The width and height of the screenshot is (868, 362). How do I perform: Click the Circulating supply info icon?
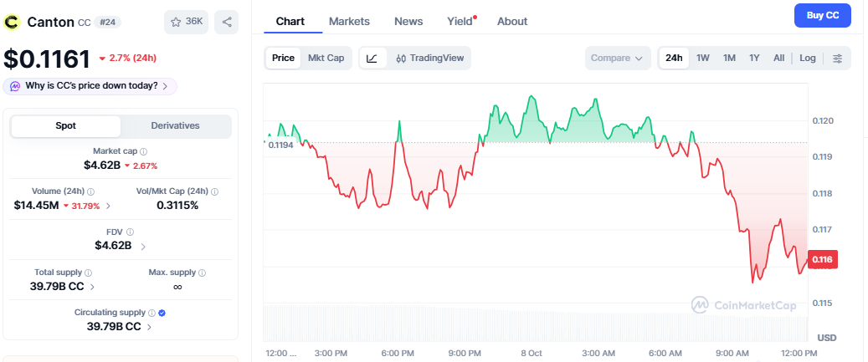152,313
